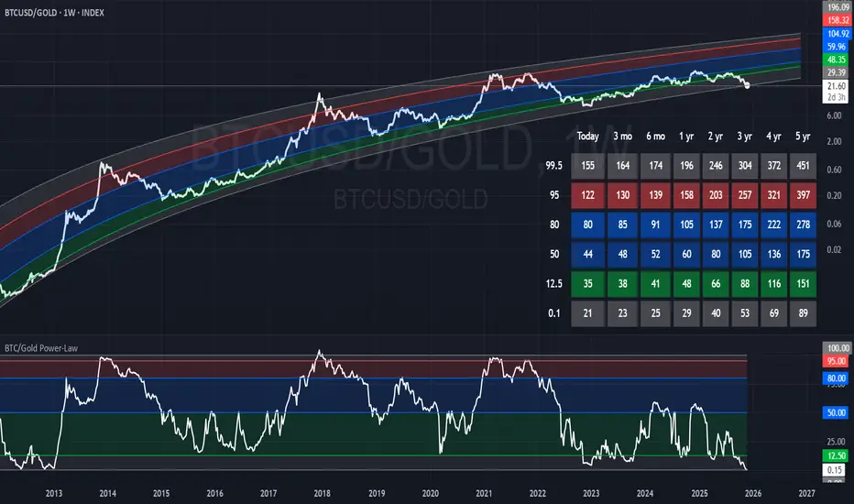The image size is (854, 504).
Task: Select the gray cell showing 451
Action: pyautogui.click(x=803, y=166)
